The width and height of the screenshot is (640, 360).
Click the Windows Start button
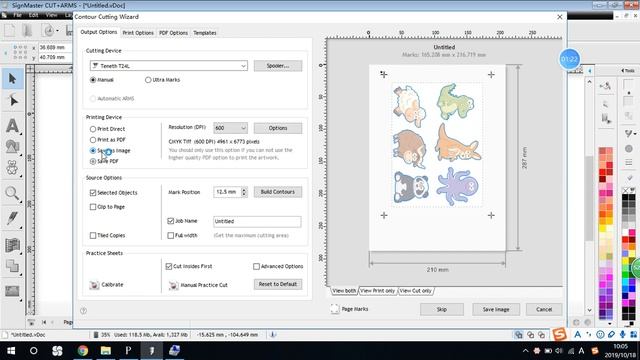(11, 351)
